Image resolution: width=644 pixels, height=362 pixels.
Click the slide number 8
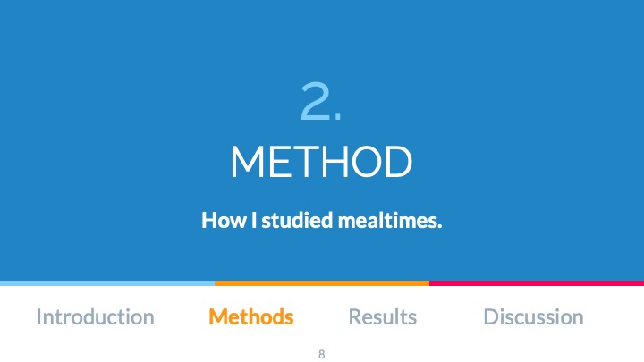pos(321,355)
